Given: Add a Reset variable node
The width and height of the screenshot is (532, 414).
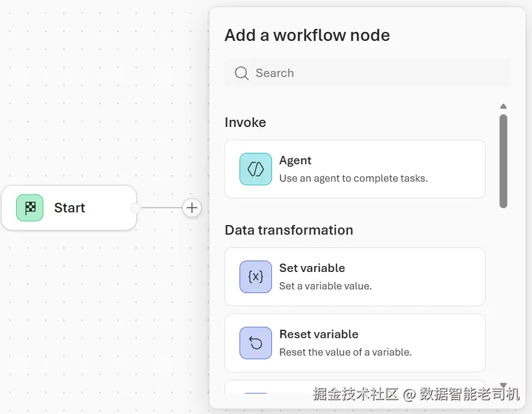Looking at the screenshot, I should [355, 343].
